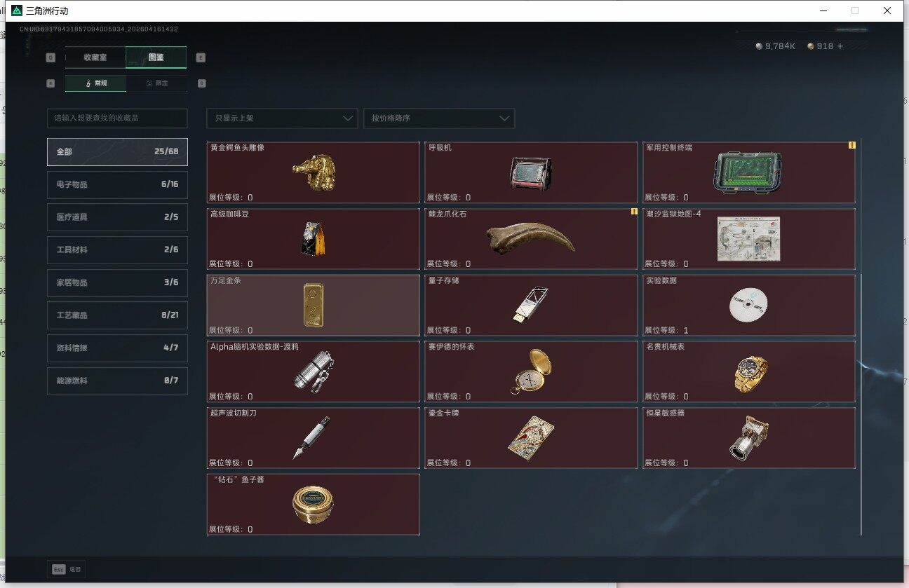Click the E key hint icon
This screenshot has height=588, width=909.
tap(201, 58)
